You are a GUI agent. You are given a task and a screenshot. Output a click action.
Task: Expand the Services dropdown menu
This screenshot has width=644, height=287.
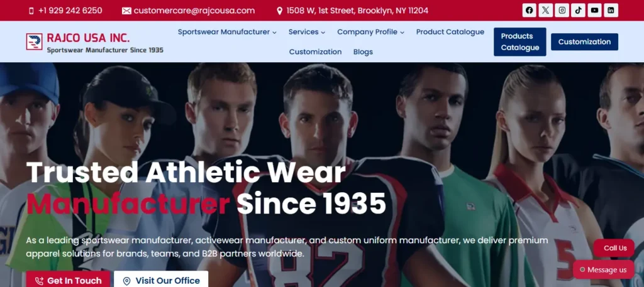[x=307, y=32]
